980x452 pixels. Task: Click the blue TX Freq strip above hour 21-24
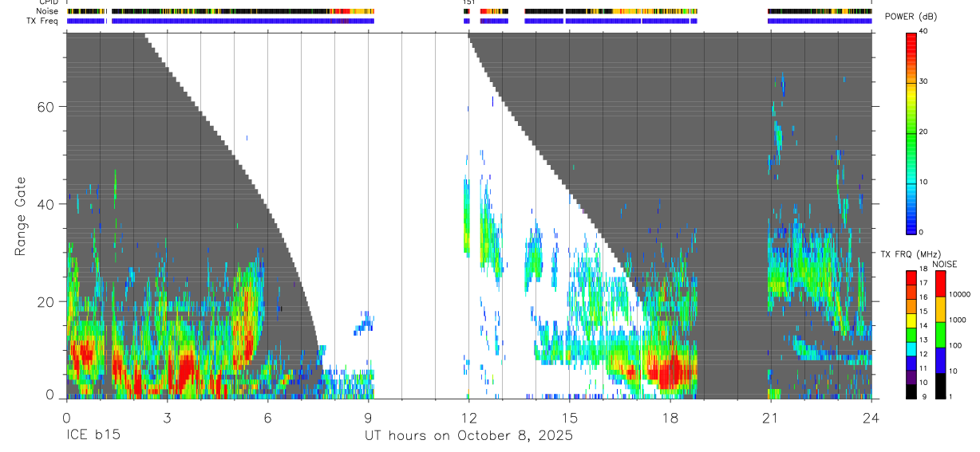tap(820, 21)
